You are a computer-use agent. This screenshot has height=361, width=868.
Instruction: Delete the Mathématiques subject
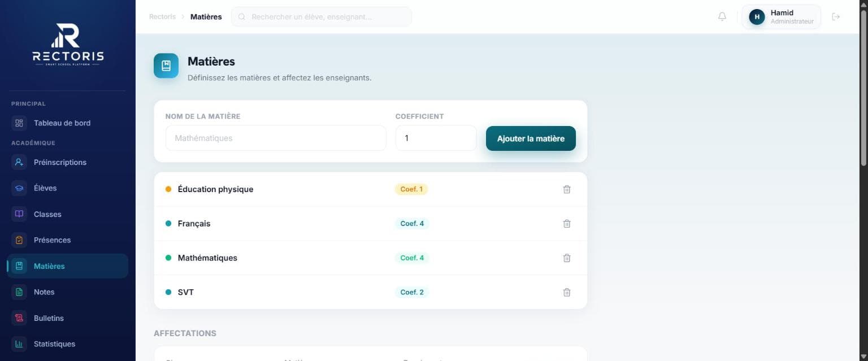click(567, 258)
